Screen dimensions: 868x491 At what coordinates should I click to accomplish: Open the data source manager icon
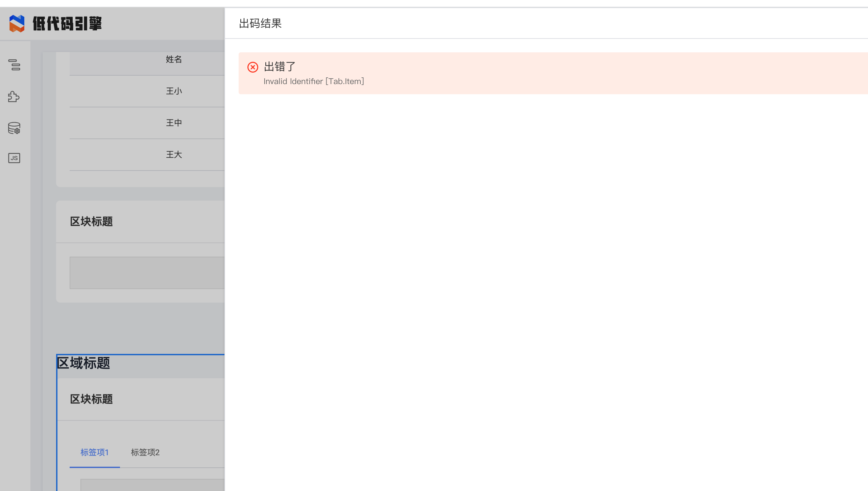pos(14,128)
